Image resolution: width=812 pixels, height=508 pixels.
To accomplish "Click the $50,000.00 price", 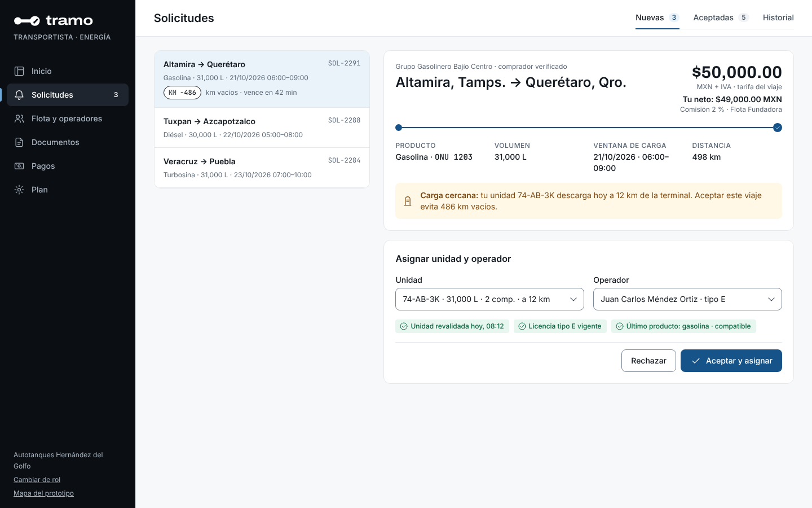I will [737, 72].
